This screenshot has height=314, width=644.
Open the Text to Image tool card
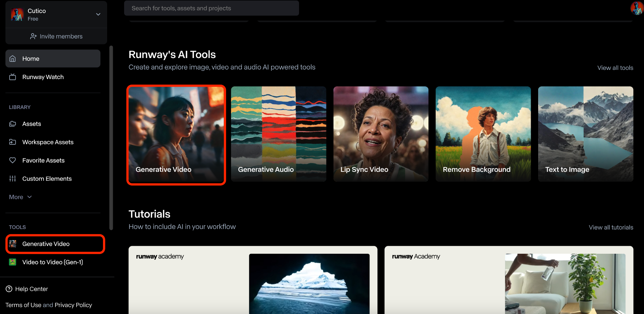click(586, 134)
